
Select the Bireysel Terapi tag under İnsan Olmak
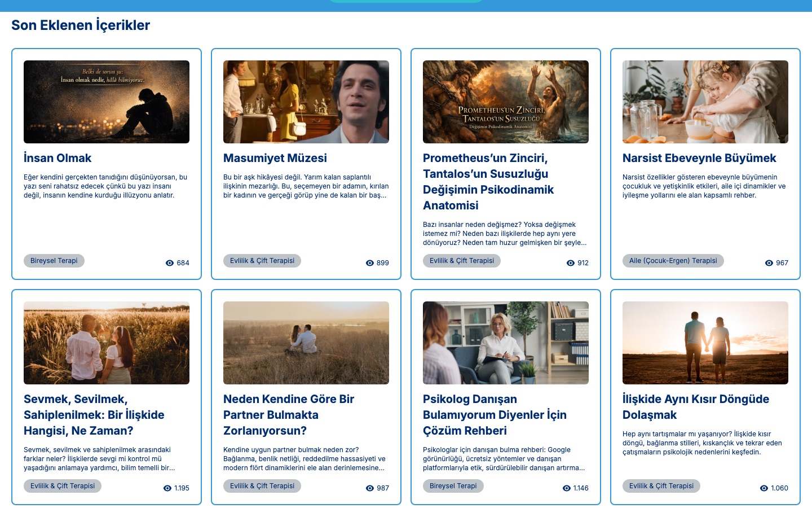(x=54, y=261)
